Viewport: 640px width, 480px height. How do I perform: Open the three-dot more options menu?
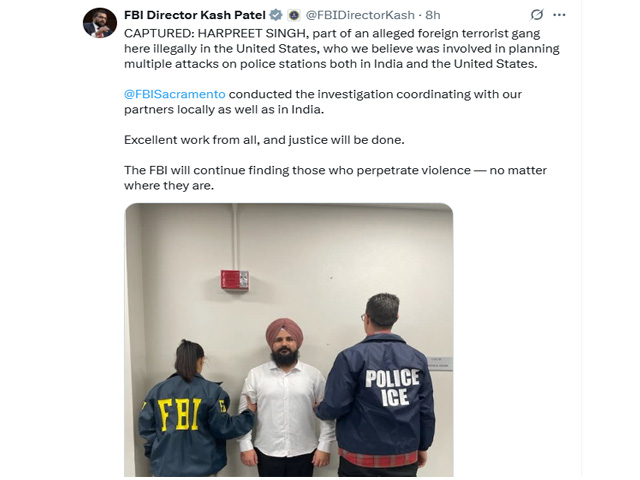tap(559, 15)
